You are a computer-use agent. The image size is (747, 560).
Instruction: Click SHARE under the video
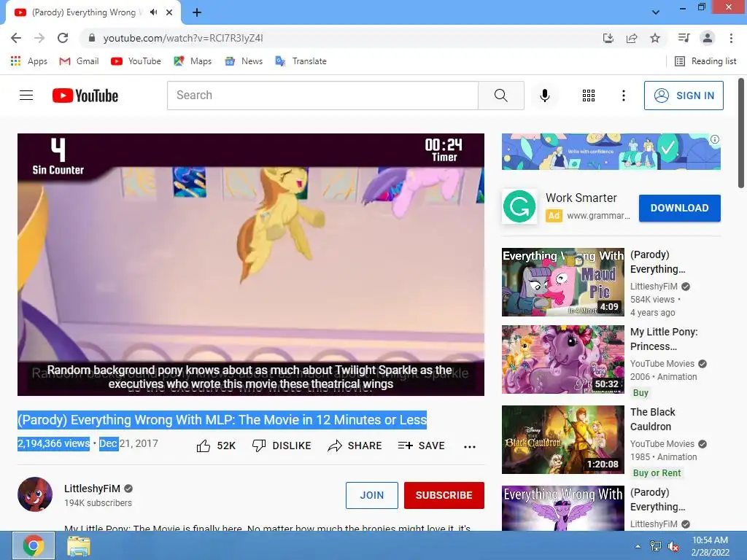pos(355,446)
